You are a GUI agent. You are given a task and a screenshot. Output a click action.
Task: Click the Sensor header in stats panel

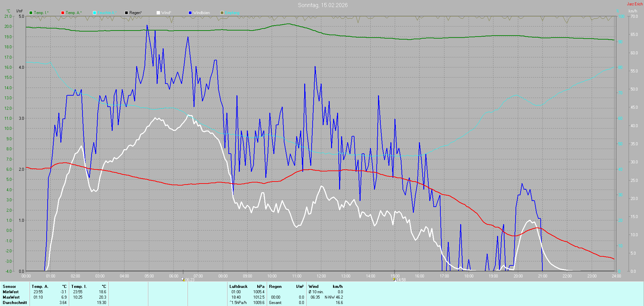coord(9,287)
